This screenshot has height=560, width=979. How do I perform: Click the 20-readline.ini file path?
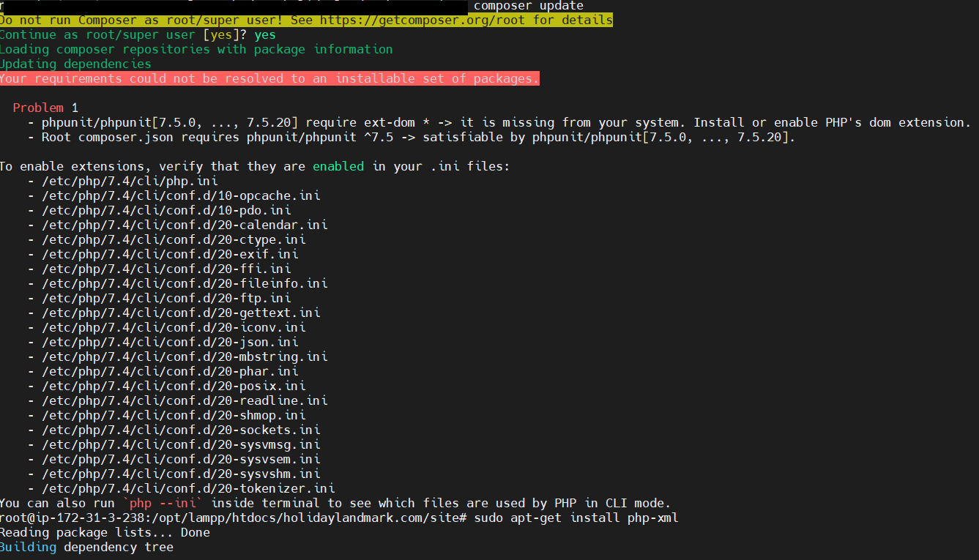pos(185,400)
